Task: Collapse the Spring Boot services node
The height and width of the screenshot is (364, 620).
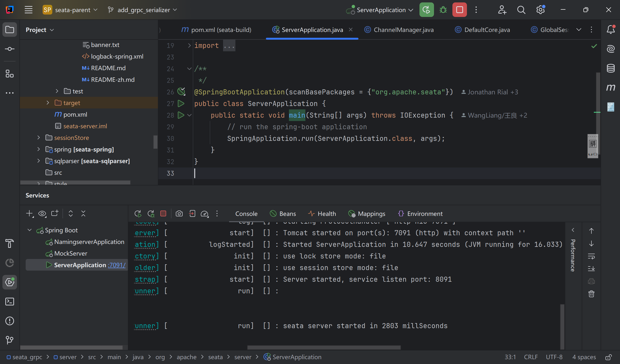Action: (x=30, y=230)
